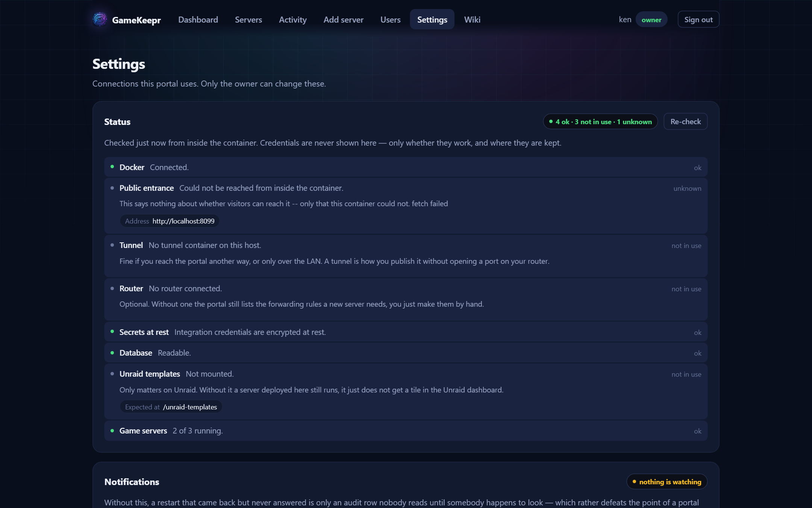Click the 'unknown' status on Public entrance
The image size is (812, 508).
pos(687,189)
